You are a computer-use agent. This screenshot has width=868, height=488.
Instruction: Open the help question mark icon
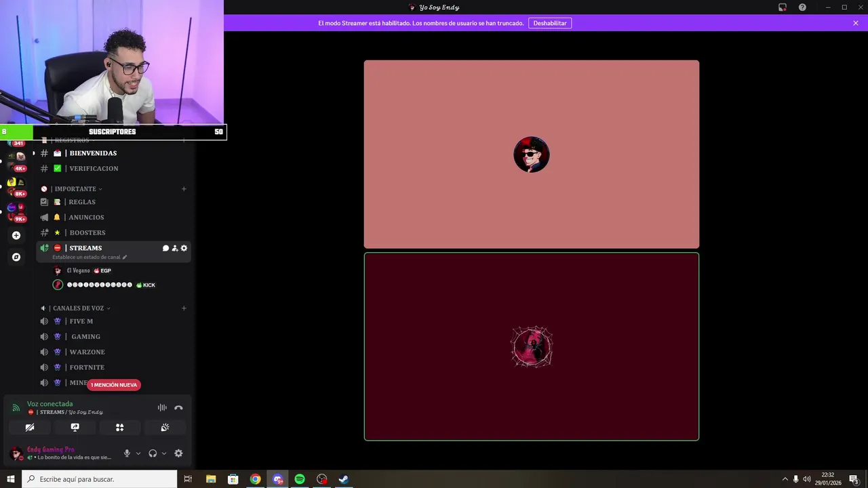[x=802, y=7]
